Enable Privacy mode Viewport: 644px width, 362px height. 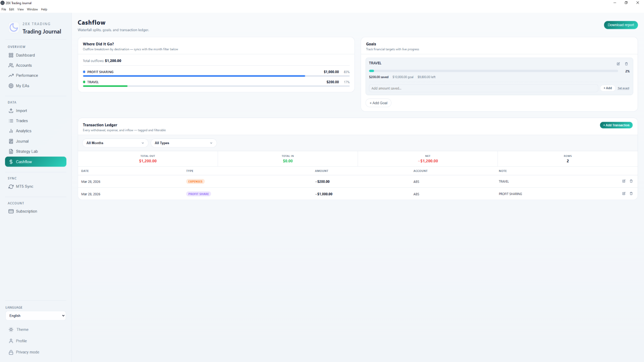(x=27, y=352)
